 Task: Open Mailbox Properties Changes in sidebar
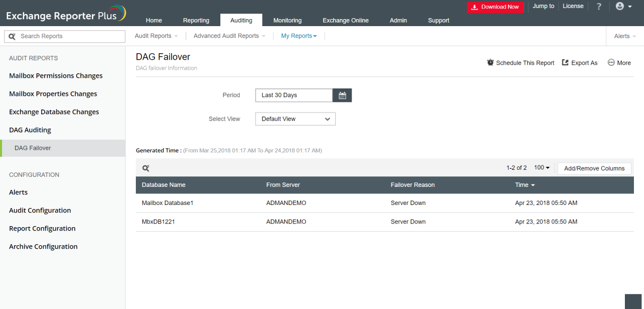pos(53,94)
